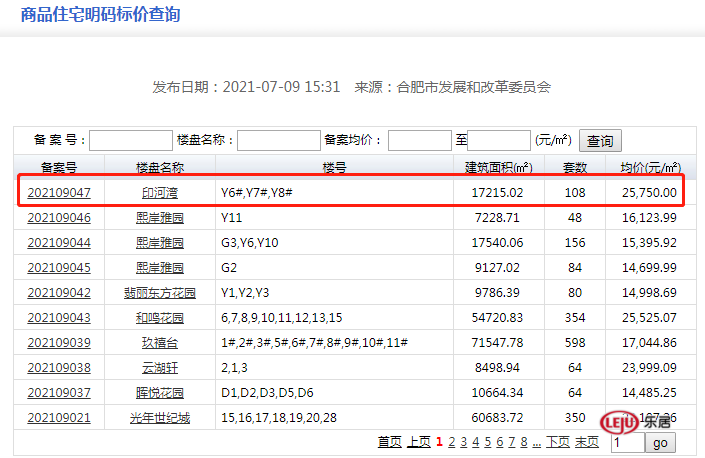Open the 和鸣花园 project link
Image resolution: width=705 pixels, height=458 pixels.
pos(160,318)
